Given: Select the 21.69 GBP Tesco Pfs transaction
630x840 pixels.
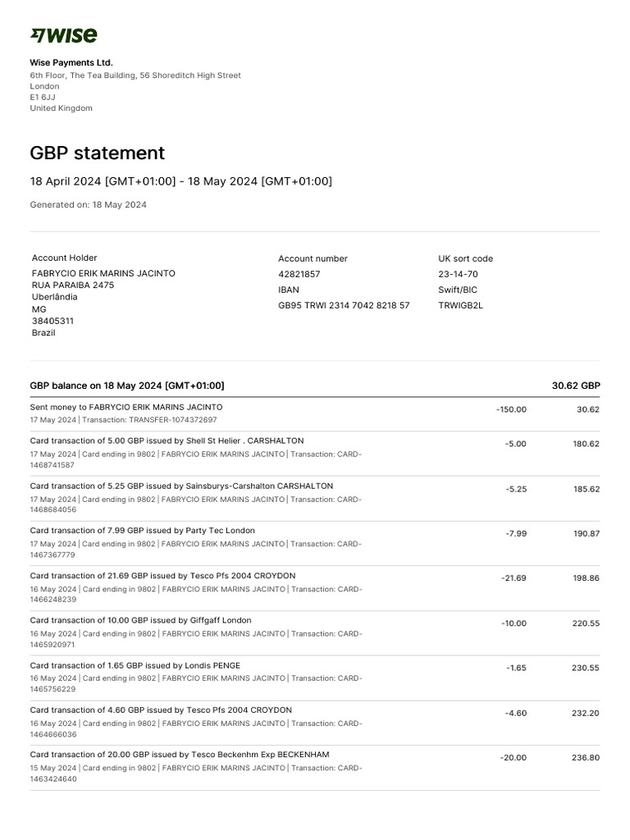Looking at the screenshot, I should [162, 576].
